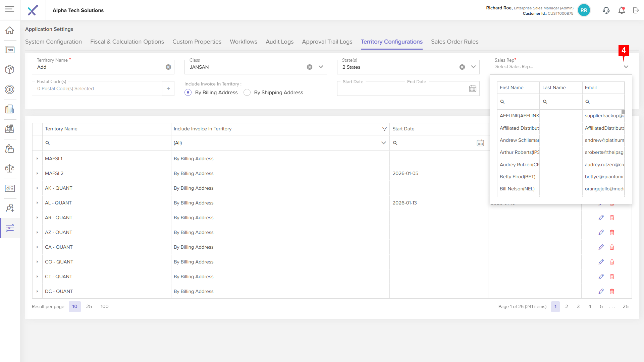Select By Billing Address radio option

[x=188, y=93]
